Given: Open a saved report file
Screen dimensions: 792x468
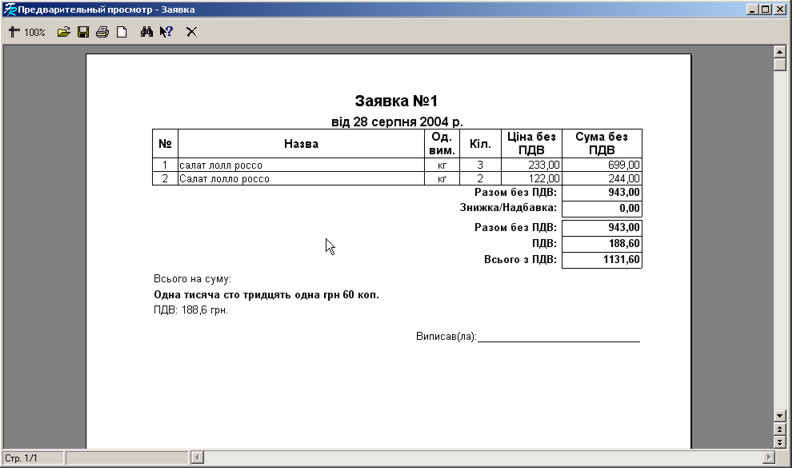Looking at the screenshot, I should tap(64, 32).
